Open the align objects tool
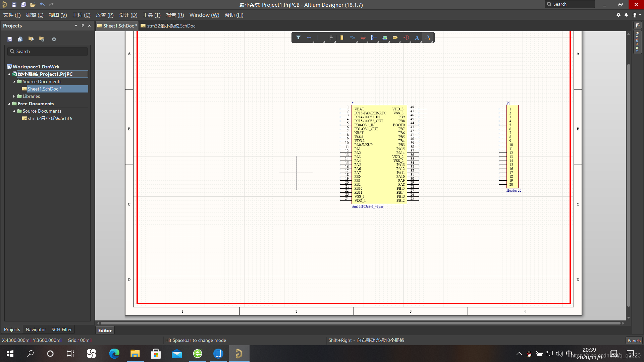This screenshot has height=362, width=644. point(331,38)
